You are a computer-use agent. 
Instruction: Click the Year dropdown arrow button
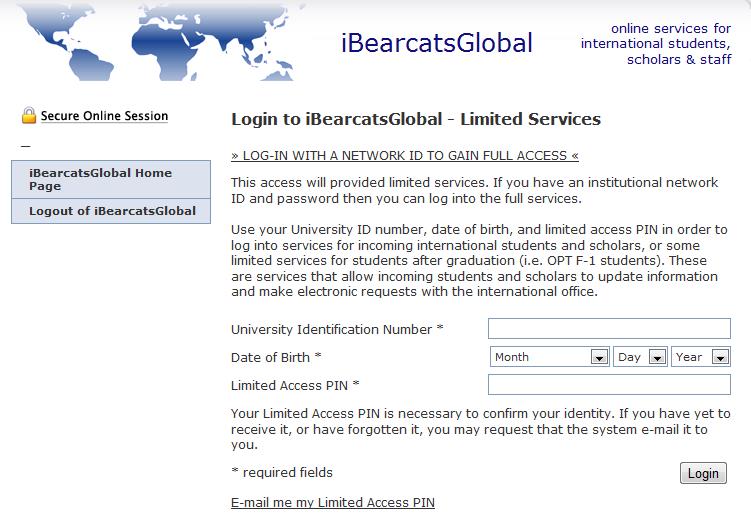720,357
